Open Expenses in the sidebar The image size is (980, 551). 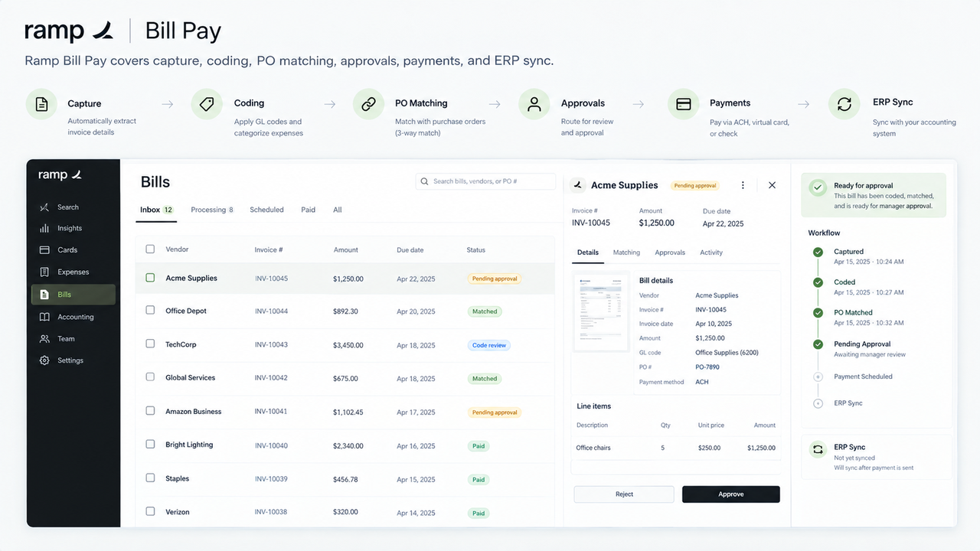[x=73, y=272]
